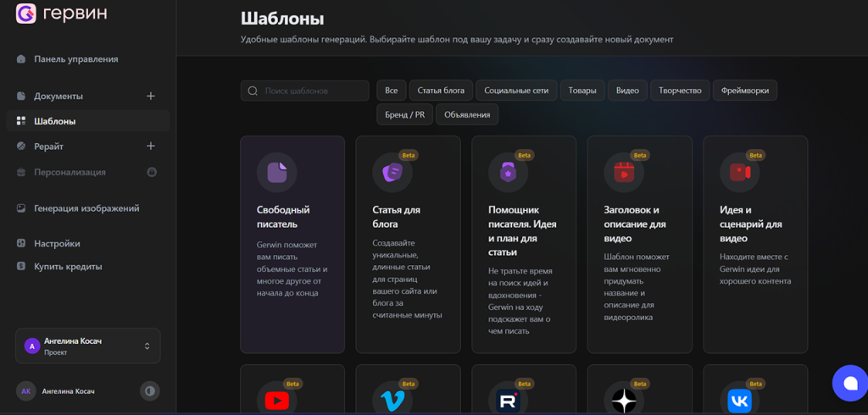868x415 pixels.
Task: Open Панель управления page
Action: (75, 59)
